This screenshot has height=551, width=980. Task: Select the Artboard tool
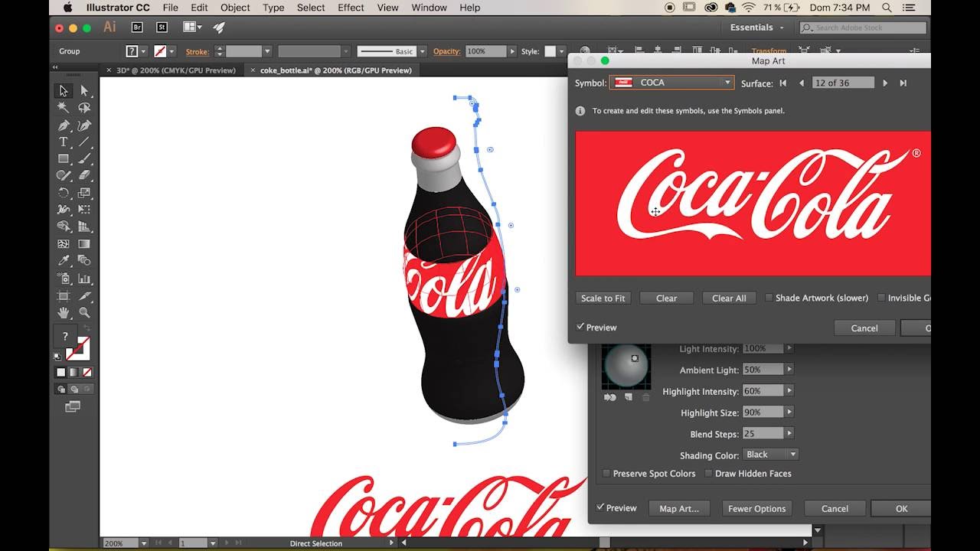[64, 295]
